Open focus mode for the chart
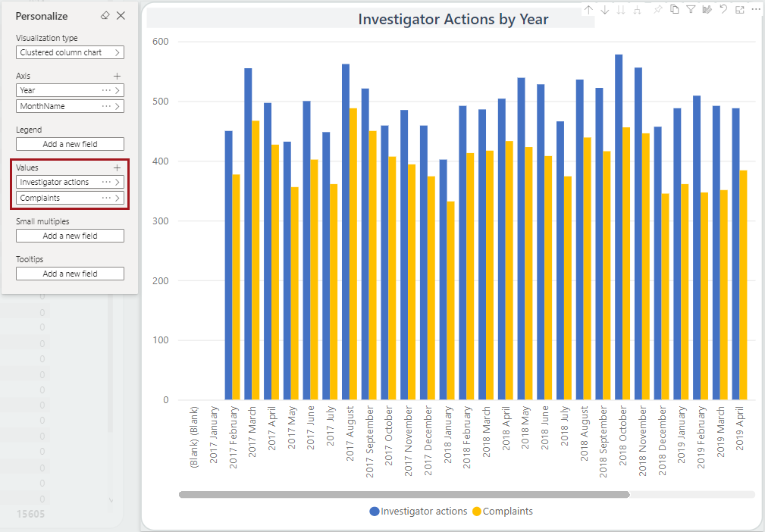This screenshot has height=532, width=765. pos(740,10)
